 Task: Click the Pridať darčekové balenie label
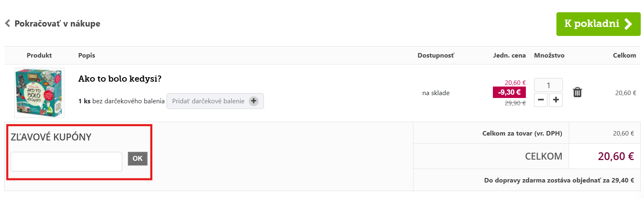(x=208, y=101)
